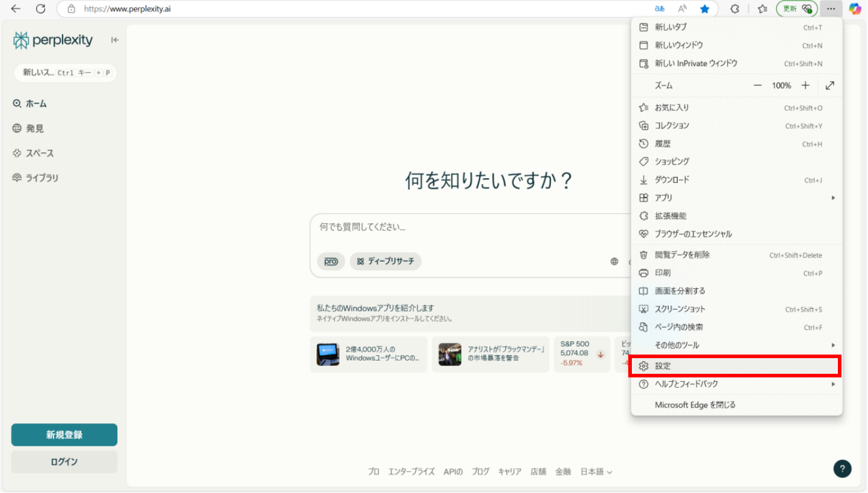Reload the page with refresh icon
This screenshot has width=868, height=493.
click(40, 9)
